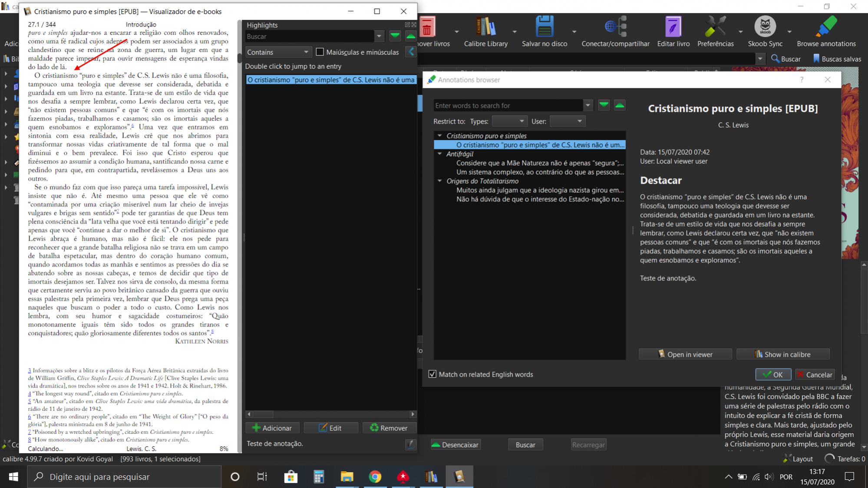Click the Edit highlight button
The height and width of the screenshot is (488, 868).
tap(330, 428)
